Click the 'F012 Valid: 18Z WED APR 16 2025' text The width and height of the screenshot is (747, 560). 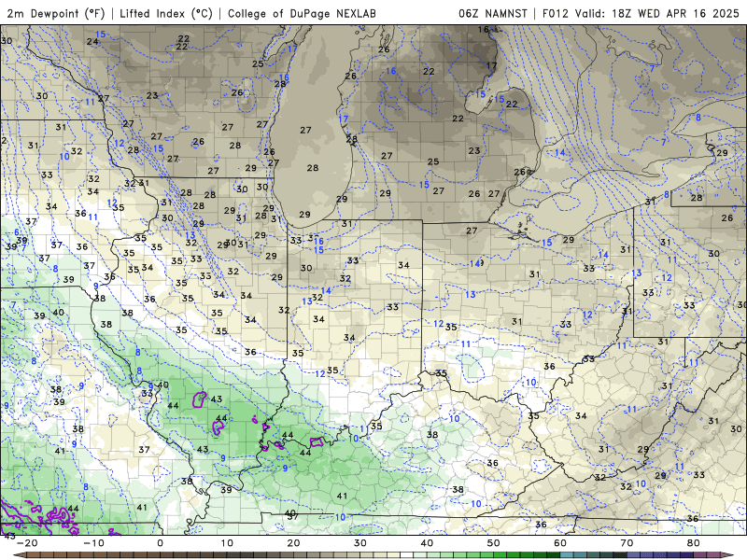pos(641,14)
